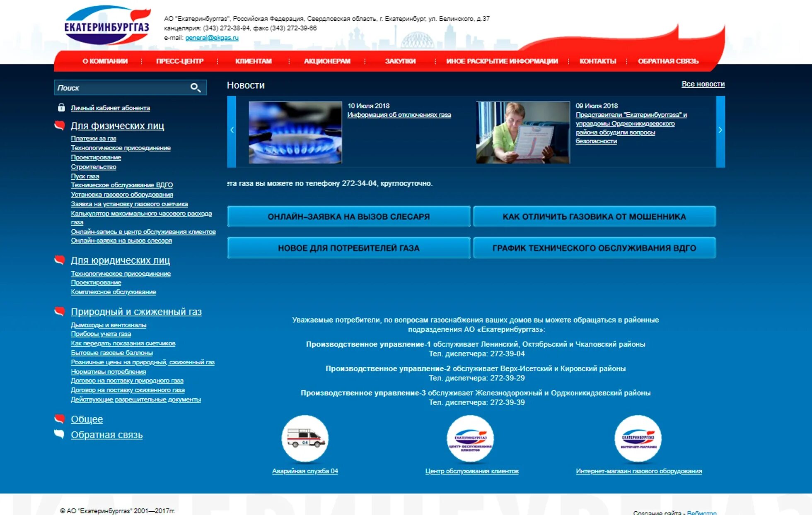Screen dimensions: 812x515
Task: Open Для юридических лиц section
Action: click(x=120, y=260)
